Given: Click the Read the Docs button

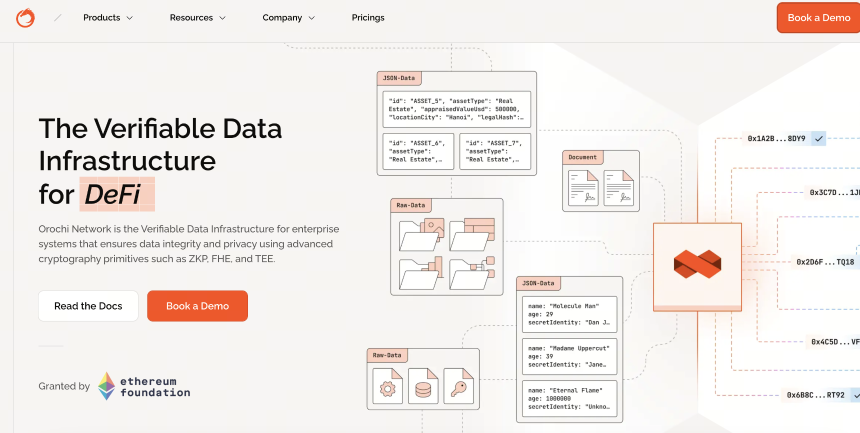Looking at the screenshot, I should 88,306.
